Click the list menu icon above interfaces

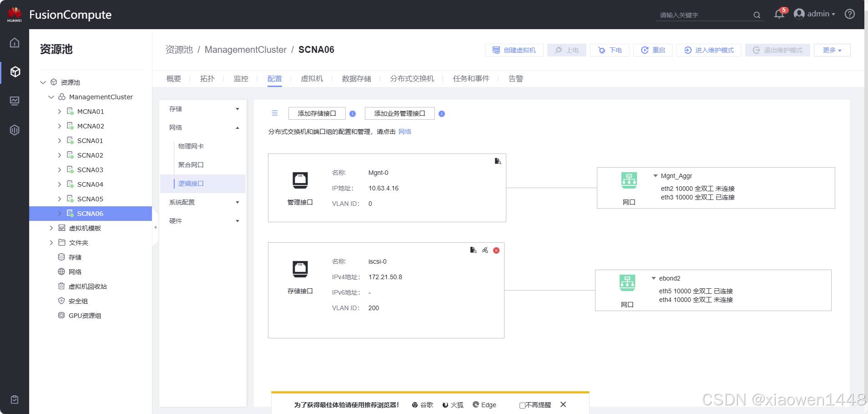(x=275, y=113)
